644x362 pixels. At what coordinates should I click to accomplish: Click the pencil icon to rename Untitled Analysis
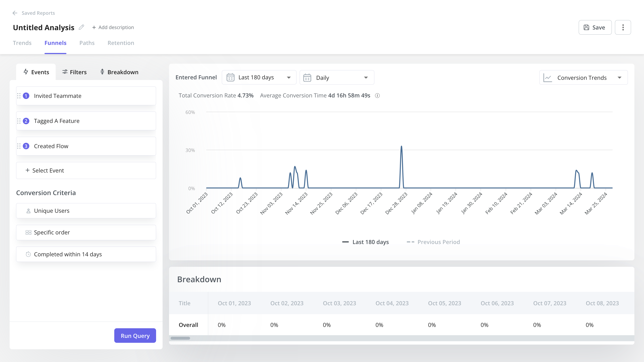click(x=81, y=27)
